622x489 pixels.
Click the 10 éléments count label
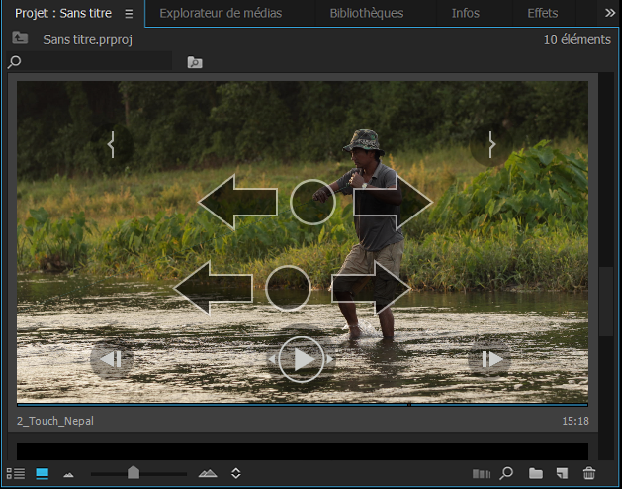pos(577,39)
